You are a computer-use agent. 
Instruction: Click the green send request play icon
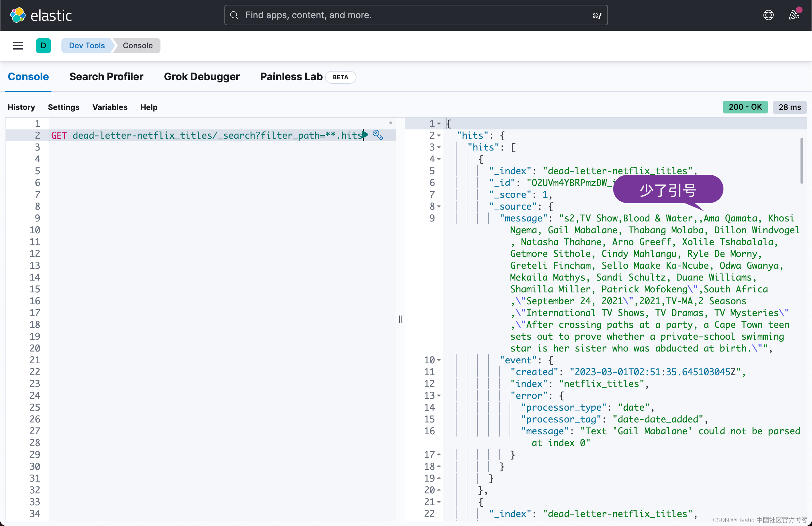click(x=366, y=135)
